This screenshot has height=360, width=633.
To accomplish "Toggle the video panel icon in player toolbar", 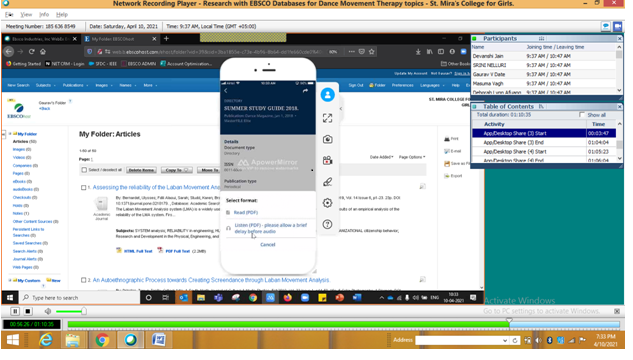I will click(618, 27).
